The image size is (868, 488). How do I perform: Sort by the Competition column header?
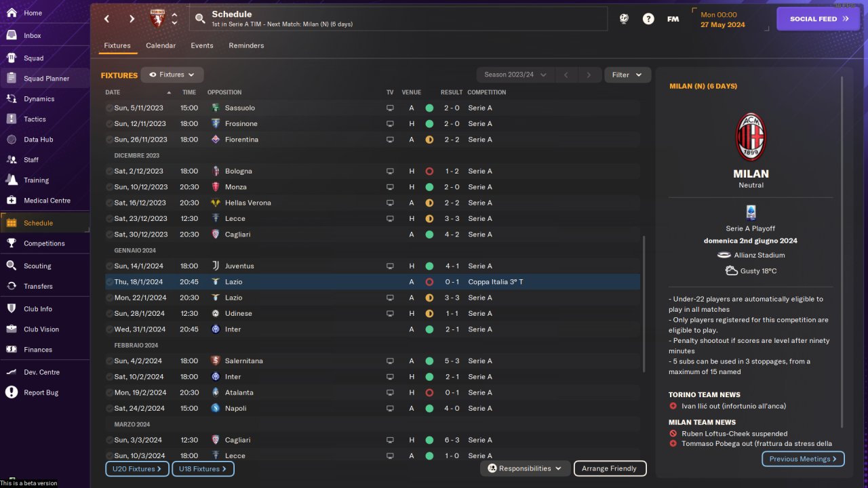486,92
